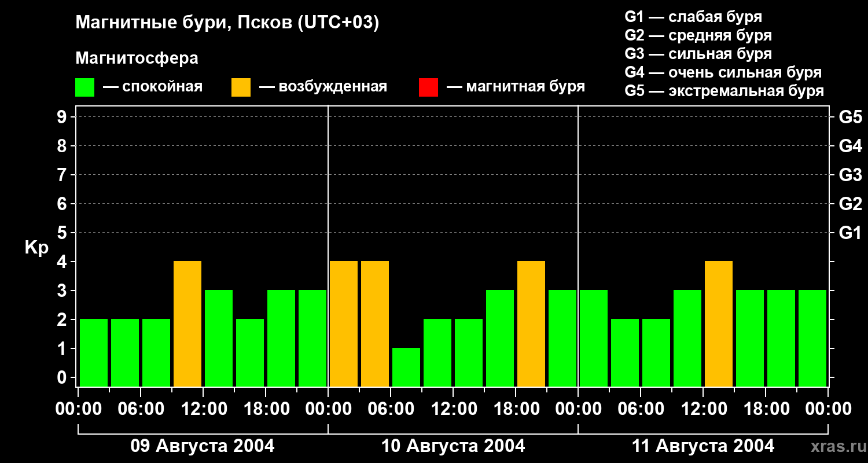Click the '— магнитная буря' legend label

(516, 87)
